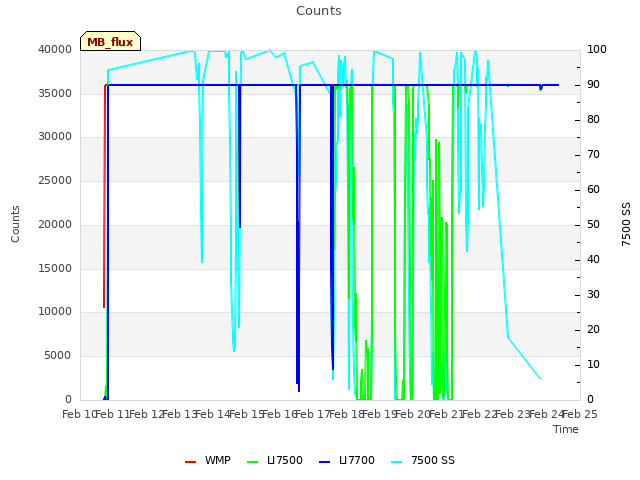Click the Feb 14 x-axis label
Image resolution: width=640 pixels, height=480 pixels.
[x=213, y=414]
